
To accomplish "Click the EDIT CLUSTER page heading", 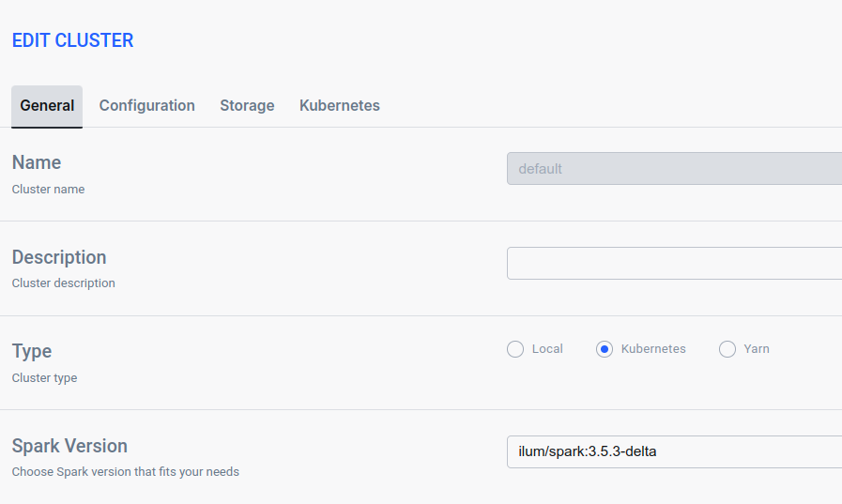I will pos(72,40).
